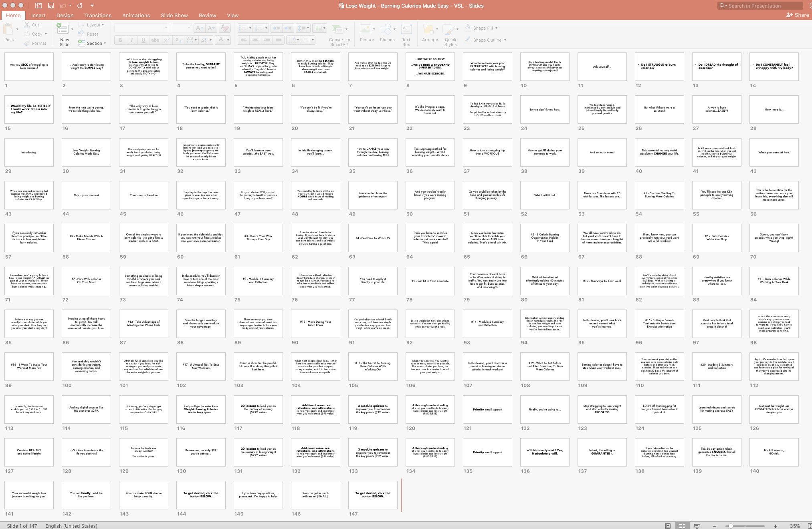The width and height of the screenshot is (812, 529).
Task: Click the New Slide icon
Action: click(x=63, y=29)
